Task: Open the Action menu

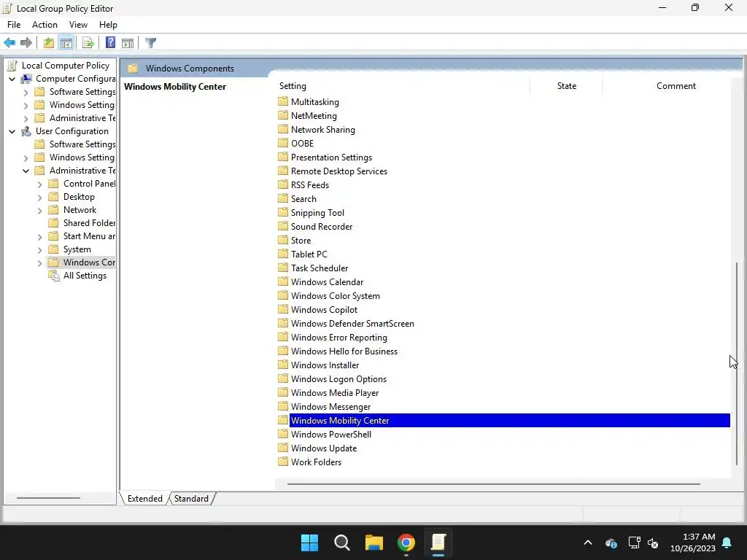Action: [x=44, y=25]
